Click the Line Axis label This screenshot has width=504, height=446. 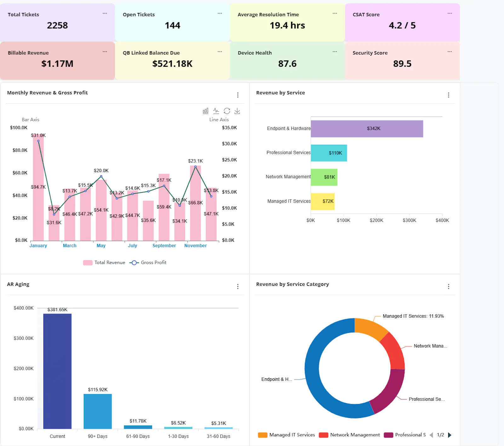[219, 120]
